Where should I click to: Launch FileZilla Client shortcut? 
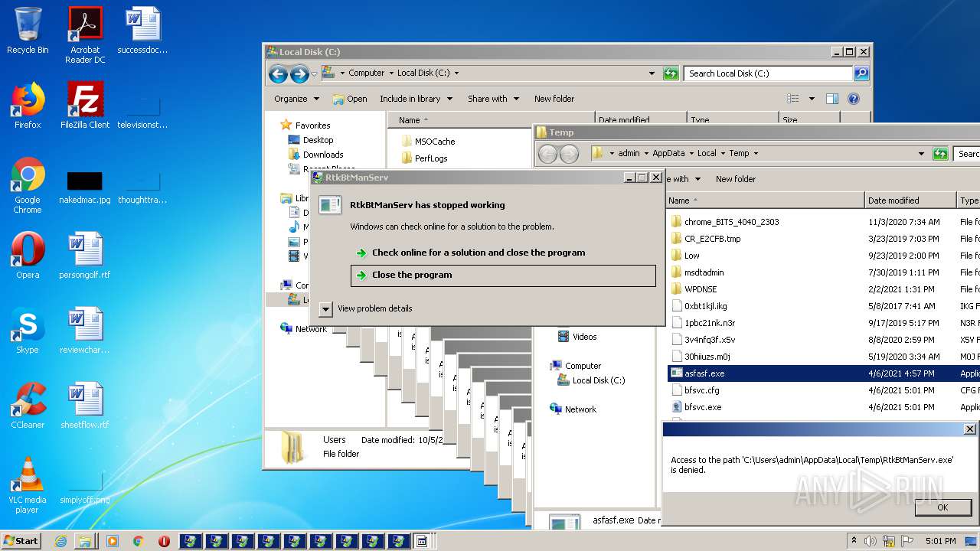pyautogui.click(x=85, y=106)
